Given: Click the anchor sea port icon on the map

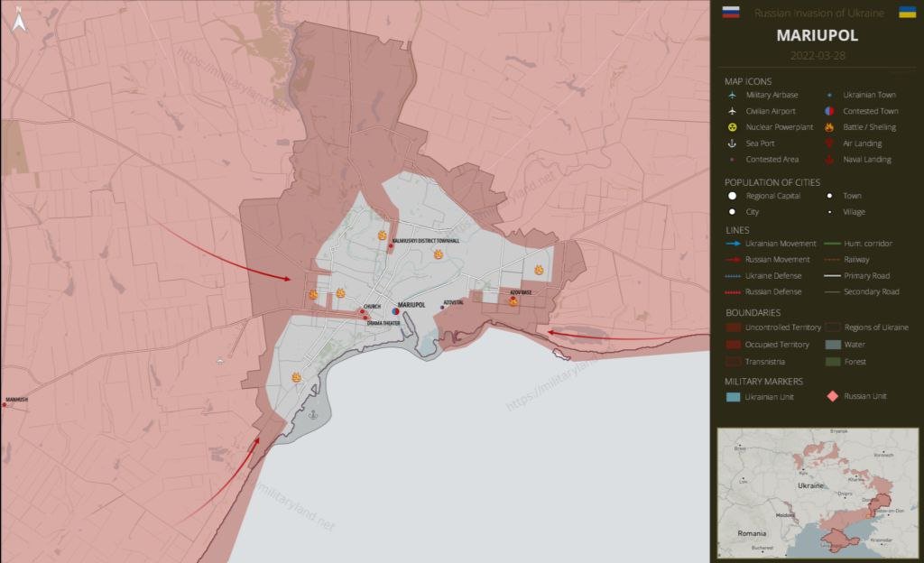Looking at the screenshot, I should pos(313,415).
